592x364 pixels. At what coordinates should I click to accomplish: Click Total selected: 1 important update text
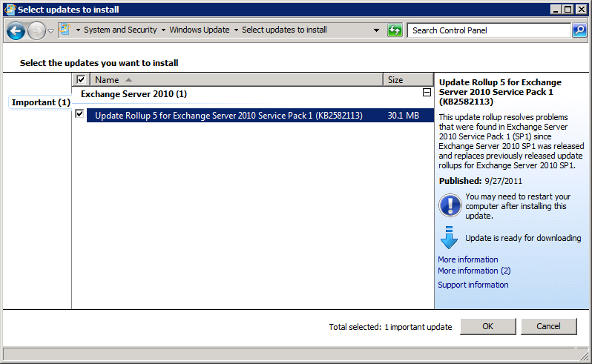390,327
